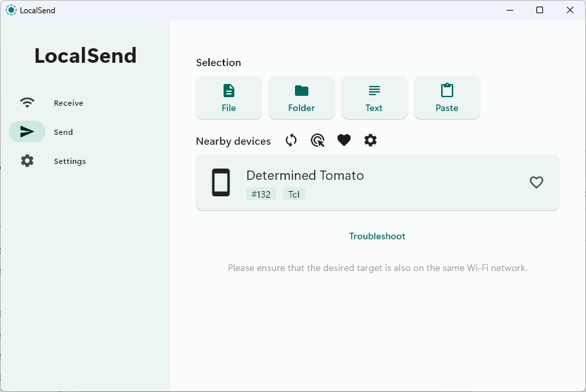Rescan nearby devices with the refresh icon
586x392 pixels.
point(291,140)
